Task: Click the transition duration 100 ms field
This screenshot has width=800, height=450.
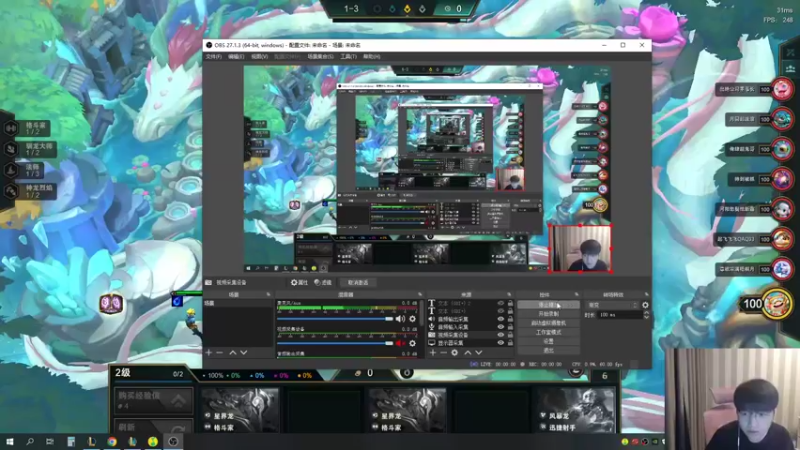Action: click(x=619, y=315)
